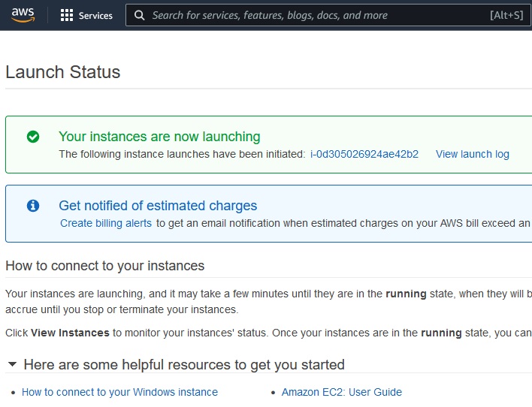The image size is (532, 407).
Task: Click the search magnifier icon
Action: point(139,15)
